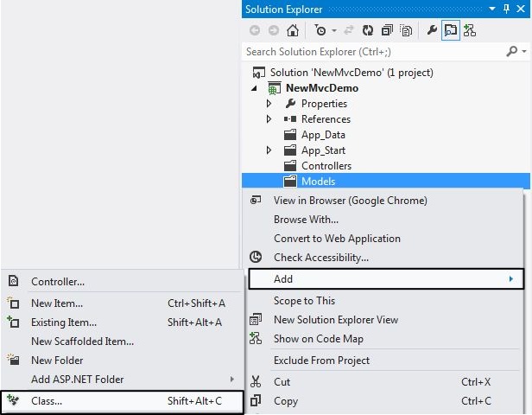Click the Search Solution Explorer input box
Screen dimensions: 532x415
[373, 52]
